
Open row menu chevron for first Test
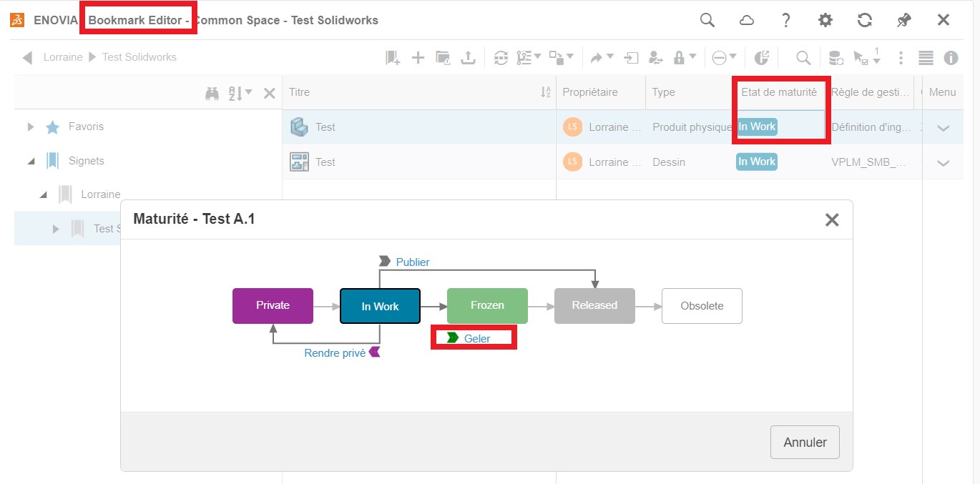point(943,128)
